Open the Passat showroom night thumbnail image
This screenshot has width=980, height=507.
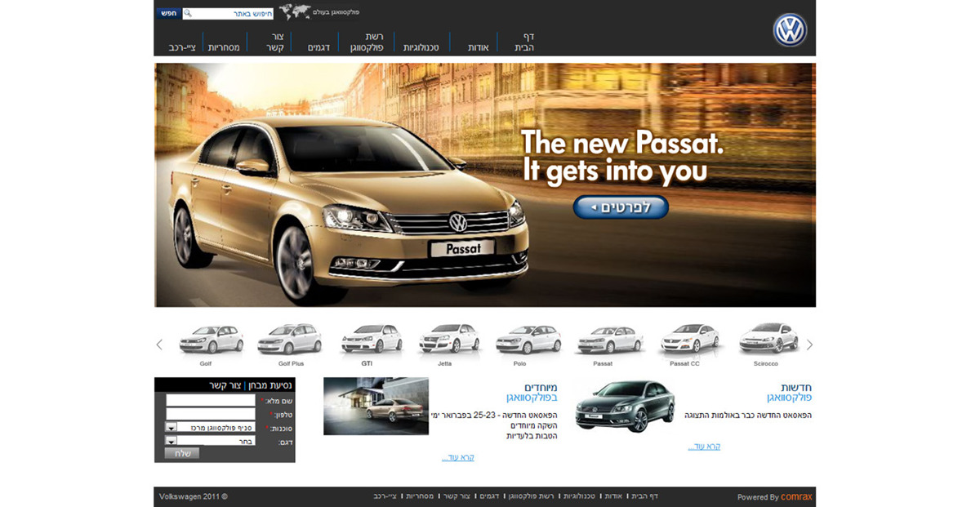click(x=376, y=406)
